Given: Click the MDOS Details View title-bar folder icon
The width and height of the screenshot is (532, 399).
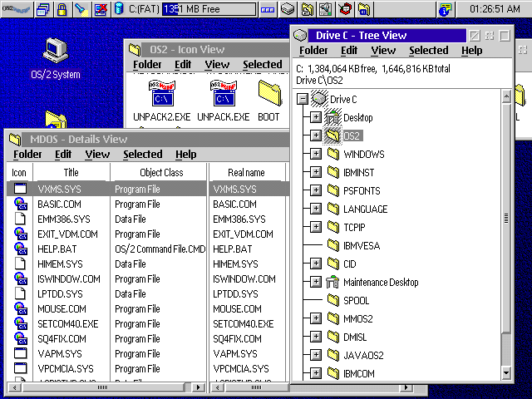Looking at the screenshot, I should point(15,139).
